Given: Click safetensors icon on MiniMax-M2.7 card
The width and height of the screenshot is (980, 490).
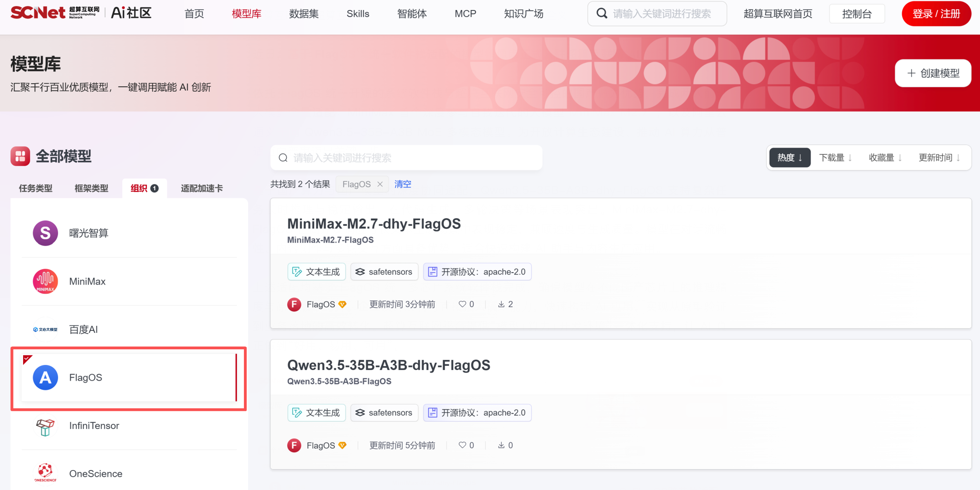Looking at the screenshot, I should (x=360, y=272).
